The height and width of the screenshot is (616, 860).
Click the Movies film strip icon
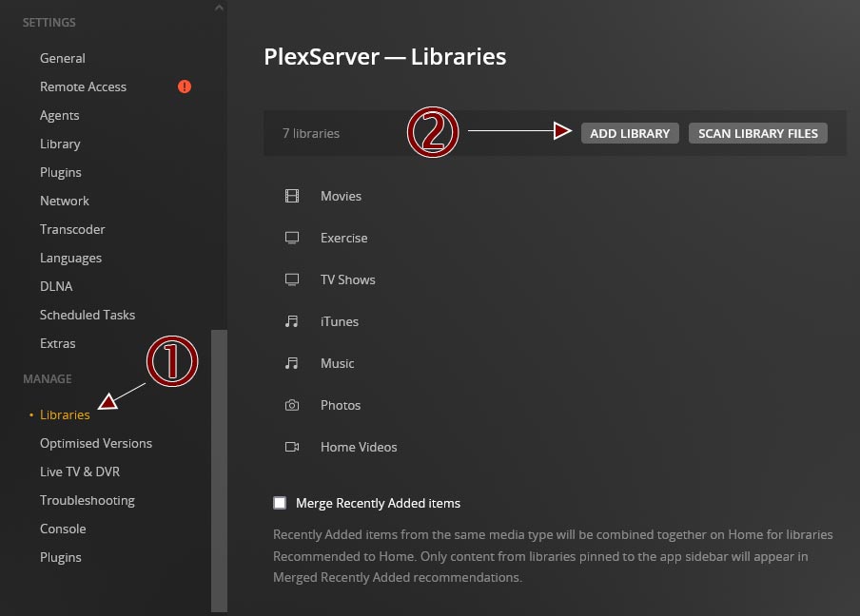click(x=292, y=196)
